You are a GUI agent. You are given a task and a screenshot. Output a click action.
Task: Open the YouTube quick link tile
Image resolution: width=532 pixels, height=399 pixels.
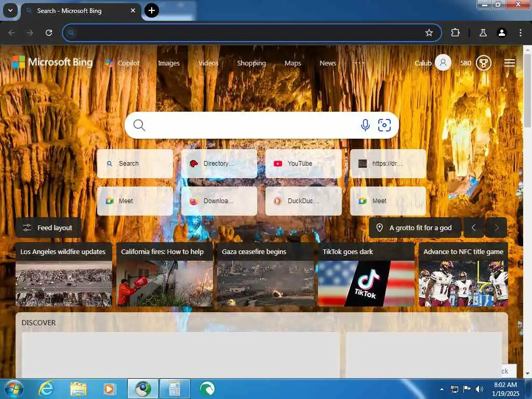click(303, 164)
